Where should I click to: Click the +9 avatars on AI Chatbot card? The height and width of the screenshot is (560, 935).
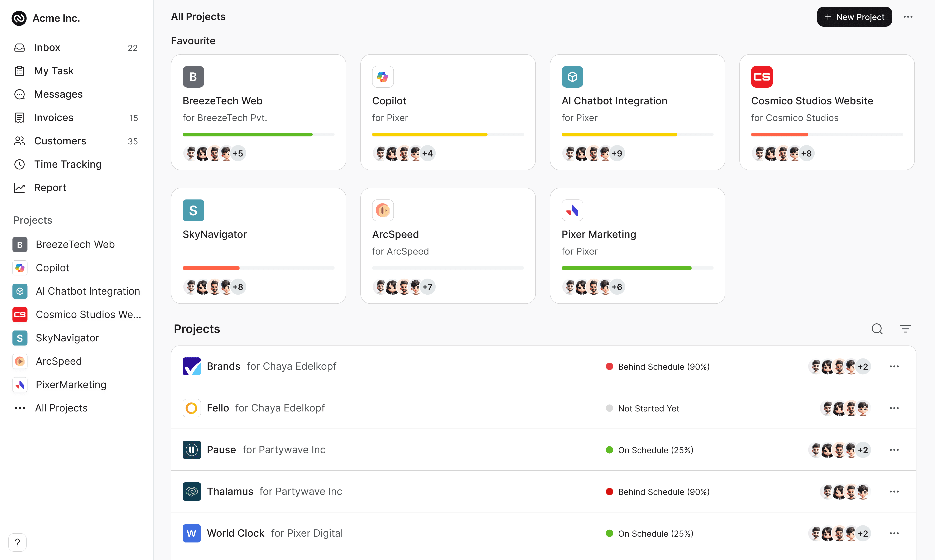617,154
